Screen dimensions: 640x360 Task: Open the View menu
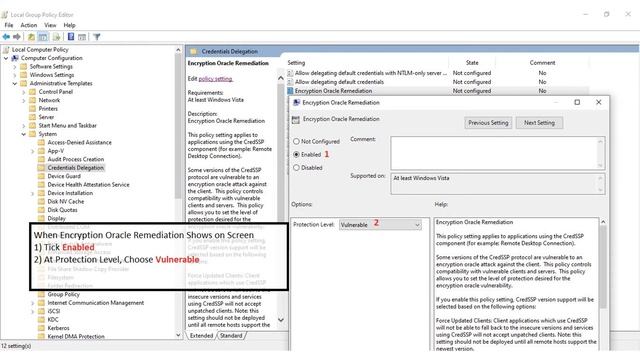click(50, 25)
